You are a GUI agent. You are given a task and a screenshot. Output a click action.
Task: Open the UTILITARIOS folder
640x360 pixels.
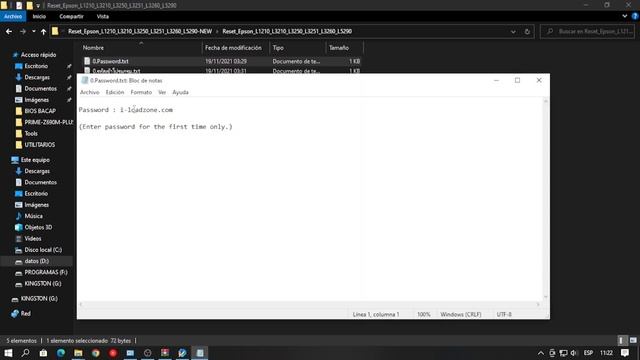pos(40,145)
